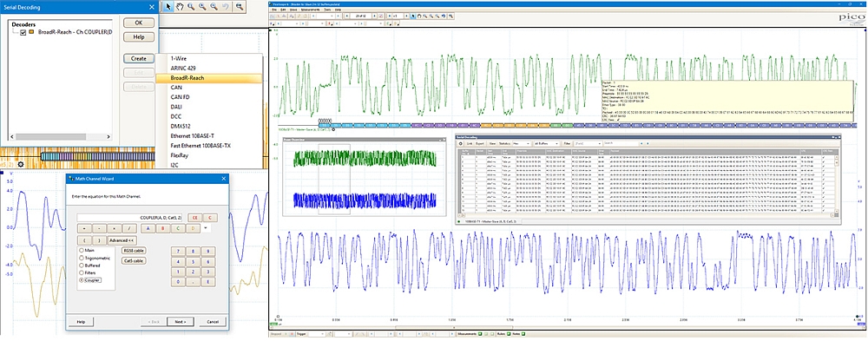Select the arrow pointer tool in top-left toolbar
The width and height of the screenshot is (868, 341).
pyautogui.click(x=169, y=7)
